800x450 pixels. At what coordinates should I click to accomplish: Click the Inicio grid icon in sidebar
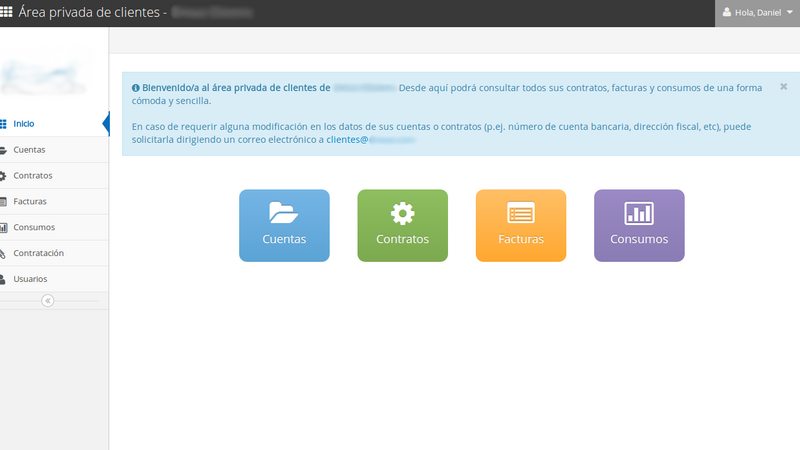3,123
